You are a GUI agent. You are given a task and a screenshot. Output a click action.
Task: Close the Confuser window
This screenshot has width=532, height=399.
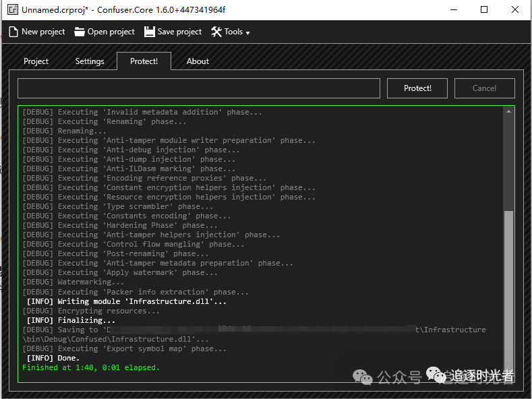click(515, 9)
